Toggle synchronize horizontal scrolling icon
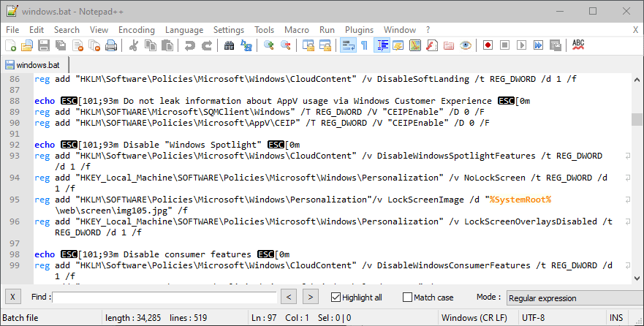This screenshot has width=644, height=326. click(x=325, y=45)
